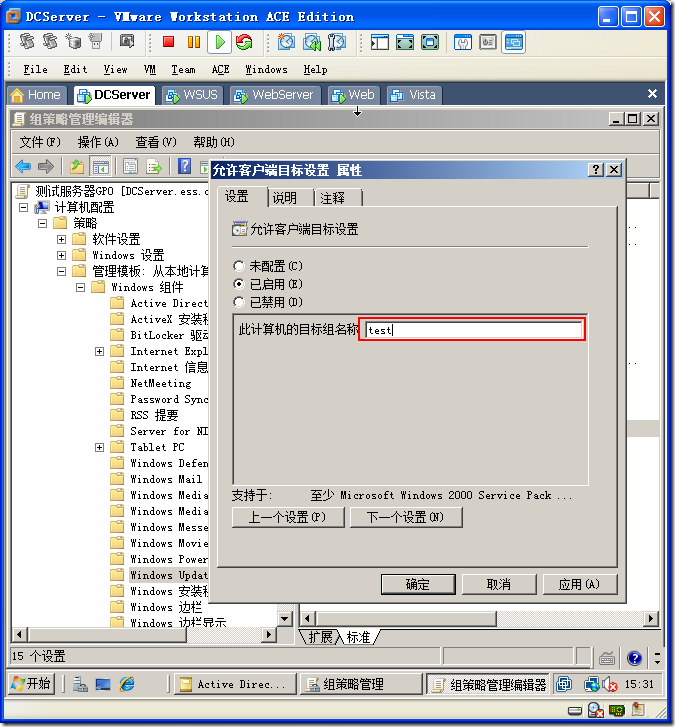Open the VMware ACE menu
The height and width of the screenshot is (727, 675).
[220, 70]
